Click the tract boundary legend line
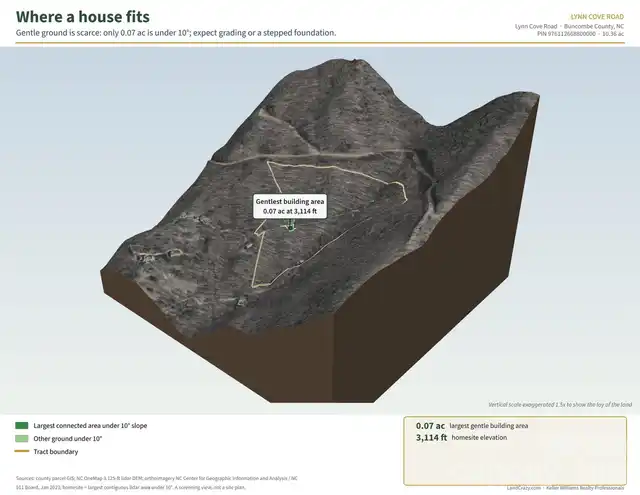This screenshot has width=640, height=495. pyautogui.click(x=22, y=451)
